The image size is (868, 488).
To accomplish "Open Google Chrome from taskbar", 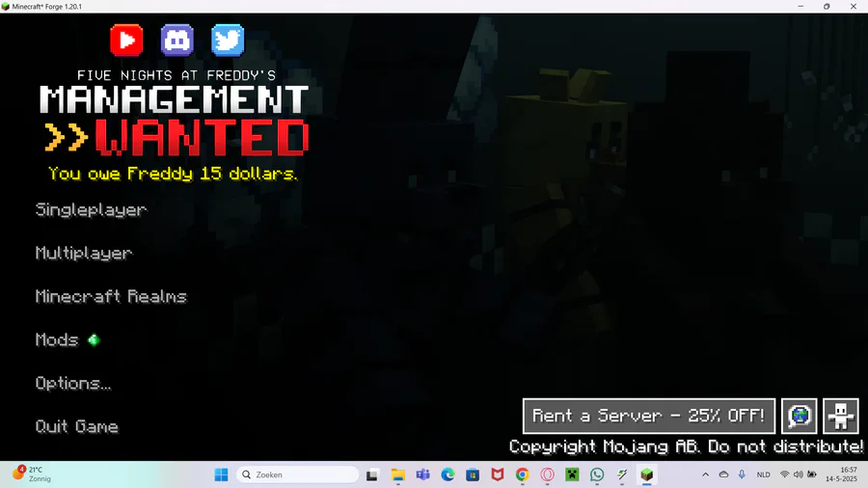I will click(522, 474).
